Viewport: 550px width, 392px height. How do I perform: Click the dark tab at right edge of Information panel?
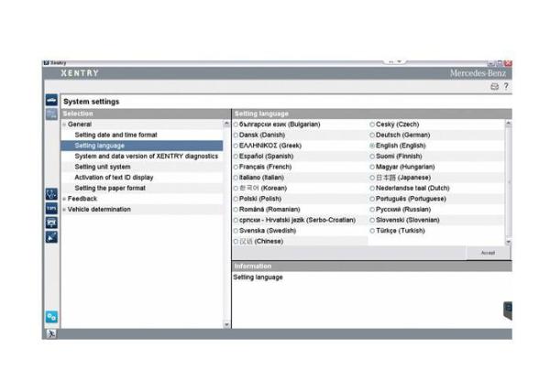(x=508, y=310)
